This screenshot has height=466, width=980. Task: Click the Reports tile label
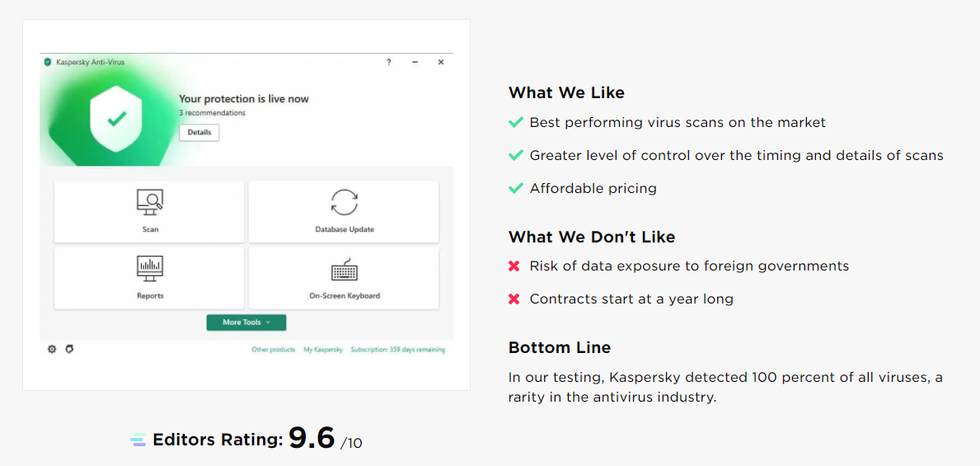pyautogui.click(x=150, y=295)
